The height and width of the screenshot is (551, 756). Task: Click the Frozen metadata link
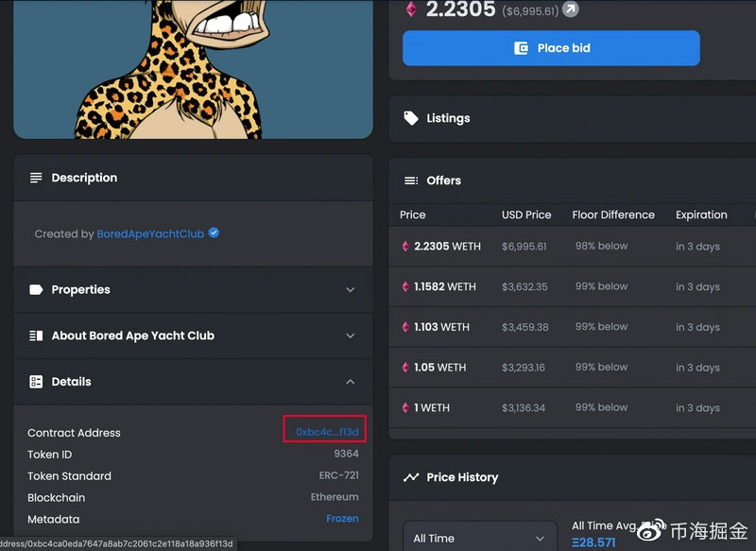pos(342,519)
